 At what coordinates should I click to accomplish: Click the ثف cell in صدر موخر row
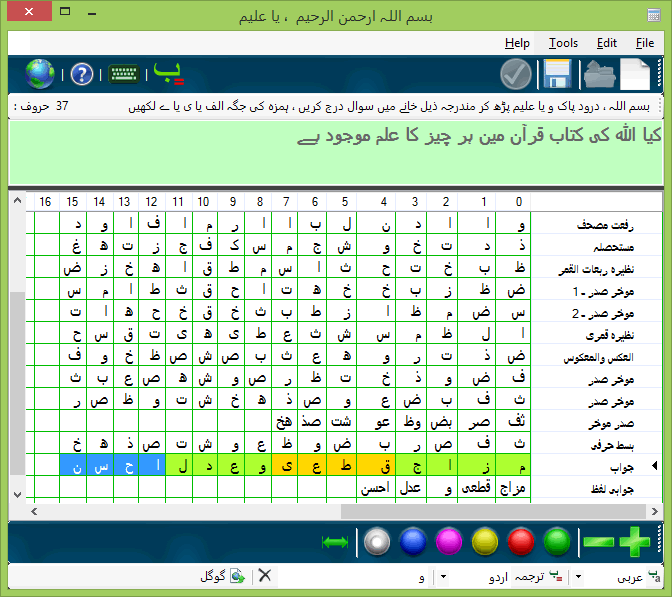pos(513,421)
